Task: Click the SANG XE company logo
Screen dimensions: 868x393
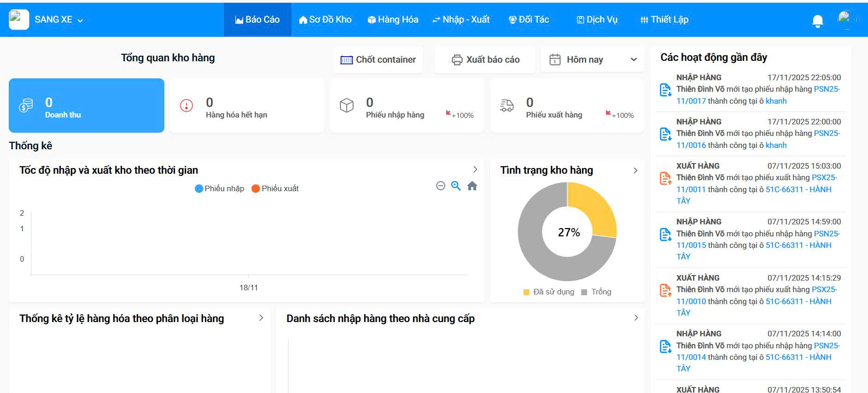Action: point(19,19)
